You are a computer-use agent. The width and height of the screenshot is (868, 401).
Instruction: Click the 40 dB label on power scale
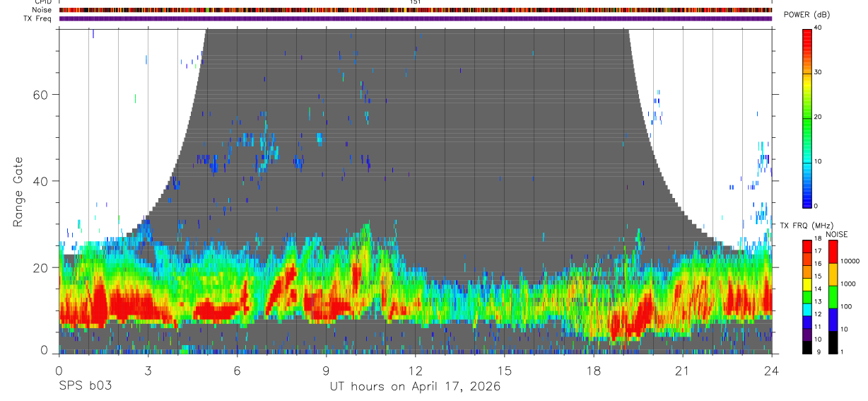tap(818, 28)
